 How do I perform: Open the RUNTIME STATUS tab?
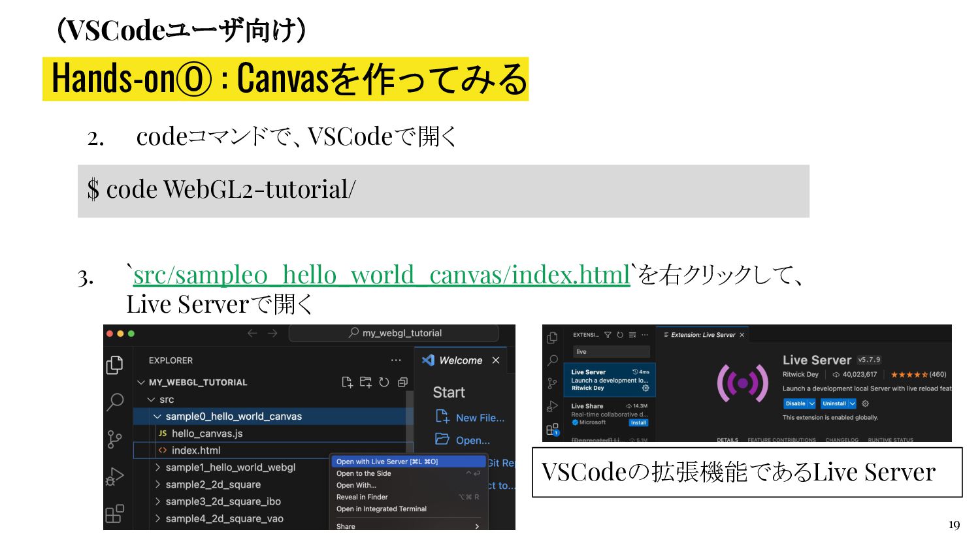pos(890,439)
